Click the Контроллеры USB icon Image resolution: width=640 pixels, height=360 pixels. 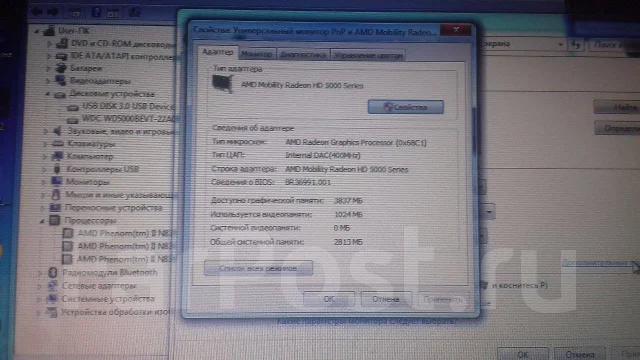(x=57, y=169)
